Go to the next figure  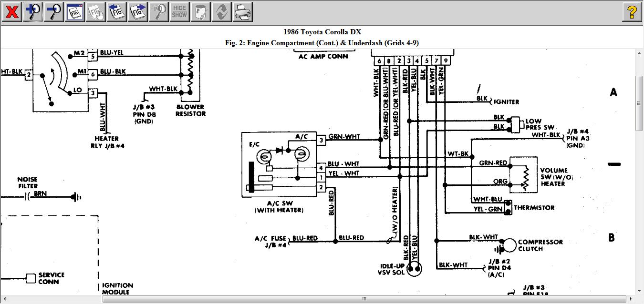138,12
